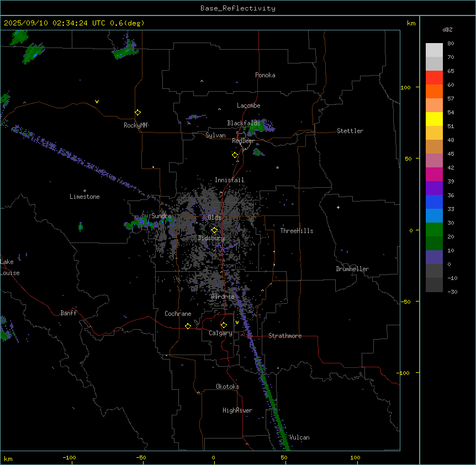Pick the yellow 51-54 dBZ color swatch
This screenshot has height=465, width=476.
pyautogui.click(x=434, y=119)
